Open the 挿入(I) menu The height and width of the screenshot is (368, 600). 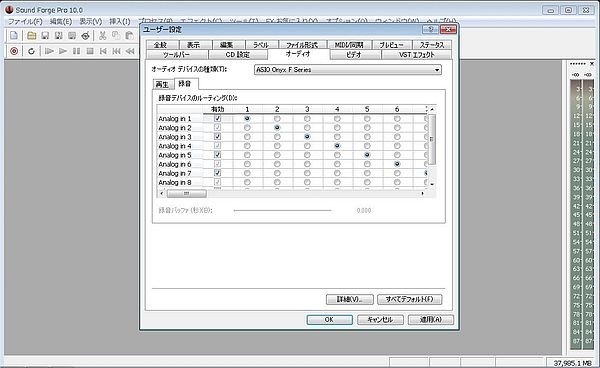[x=120, y=21]
